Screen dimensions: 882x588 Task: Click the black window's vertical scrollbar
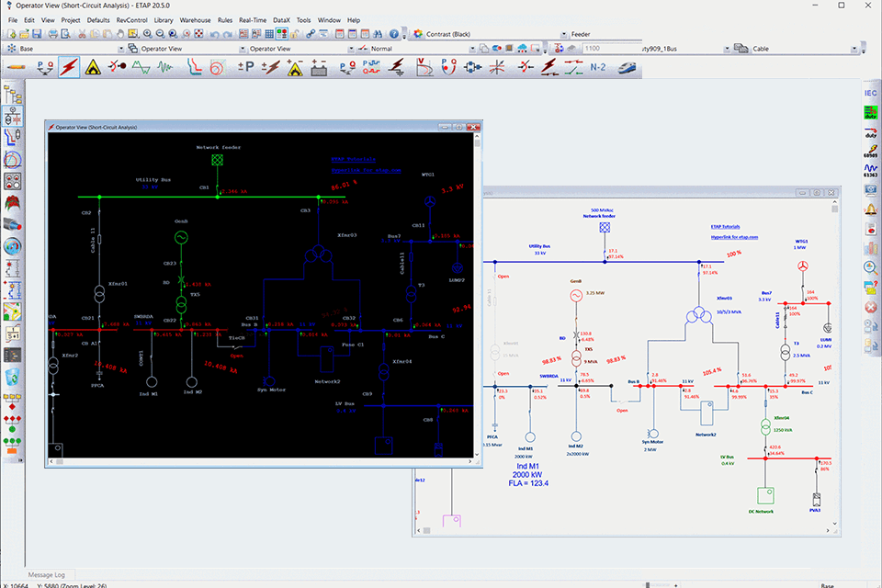478,294
